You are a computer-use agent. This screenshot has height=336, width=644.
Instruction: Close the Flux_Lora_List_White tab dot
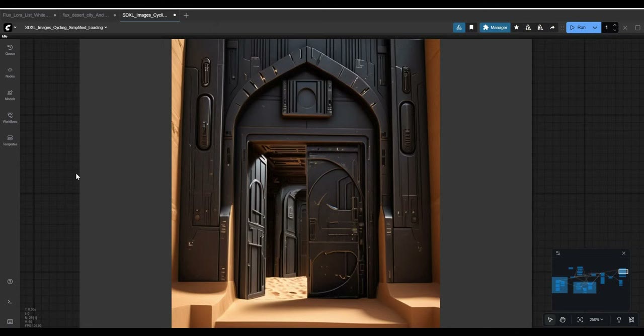(55, 15)
